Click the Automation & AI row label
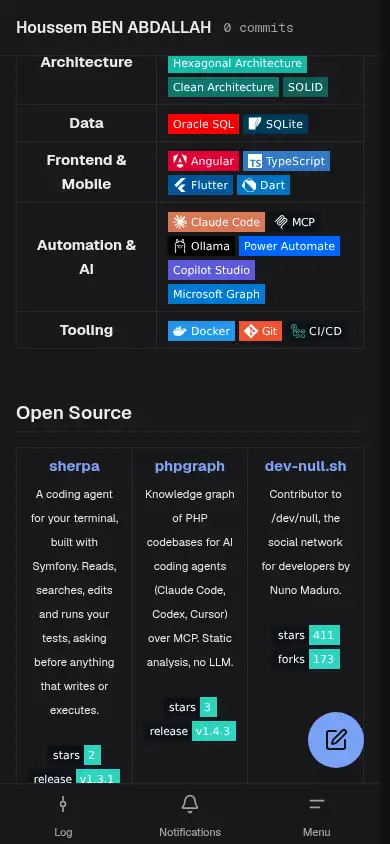Screen dimensions: 390x844 [x=86, y=257]
